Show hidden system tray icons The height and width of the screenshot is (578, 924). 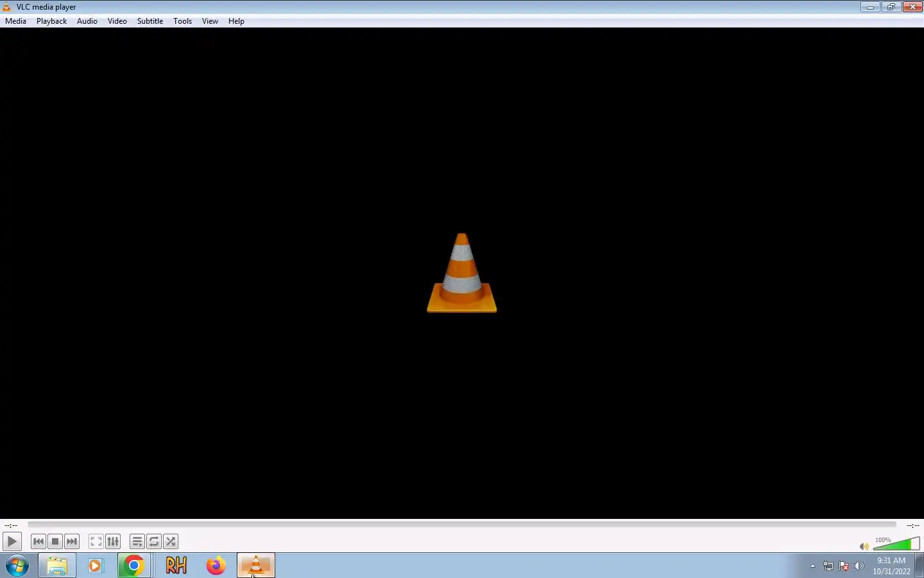click(x=812, y=566)
